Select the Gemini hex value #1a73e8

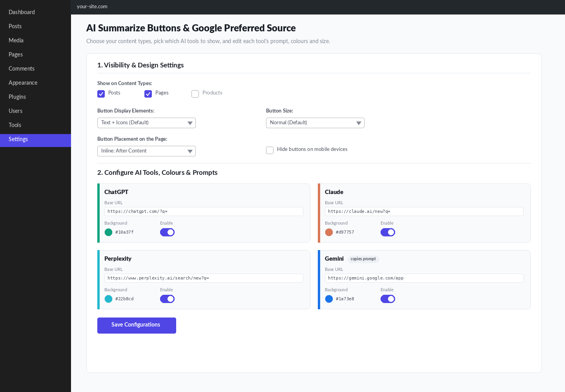345,299
